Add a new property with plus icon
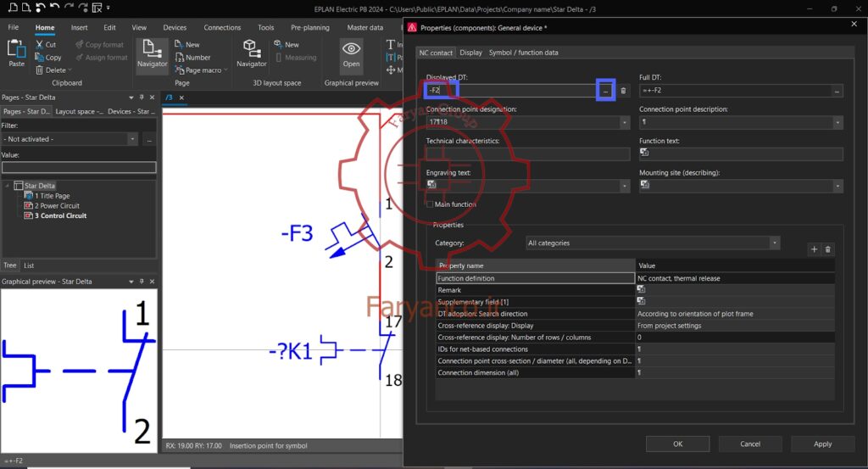The width and height of the screenshot is (868, 469). coord(814,249)
